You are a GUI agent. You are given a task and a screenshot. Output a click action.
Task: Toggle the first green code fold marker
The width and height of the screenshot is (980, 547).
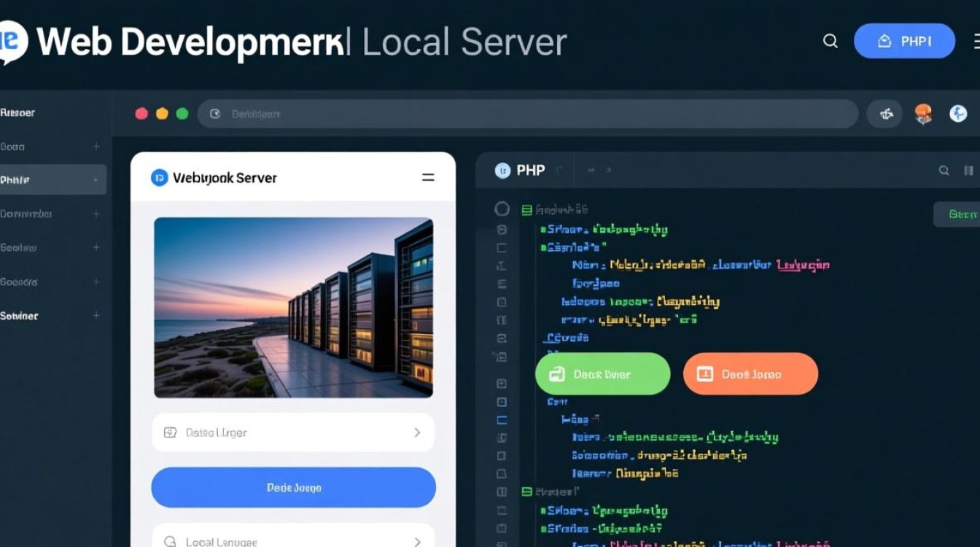526,210
